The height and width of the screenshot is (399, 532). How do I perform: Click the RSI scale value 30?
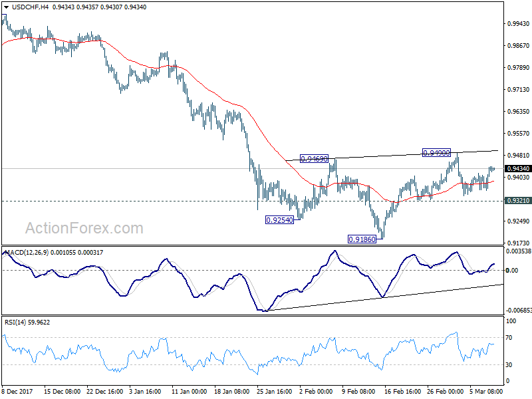(509, 364)
